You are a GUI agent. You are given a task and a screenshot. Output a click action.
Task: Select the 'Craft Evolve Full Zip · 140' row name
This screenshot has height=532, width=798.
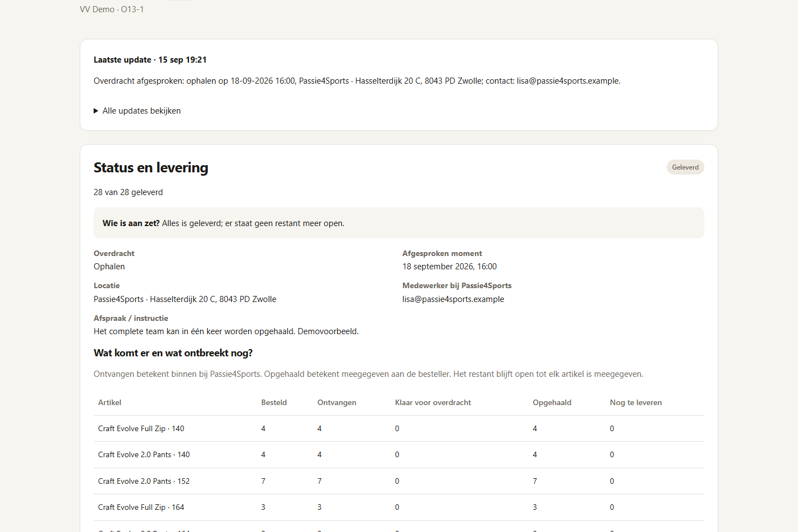tap(141, 428)
